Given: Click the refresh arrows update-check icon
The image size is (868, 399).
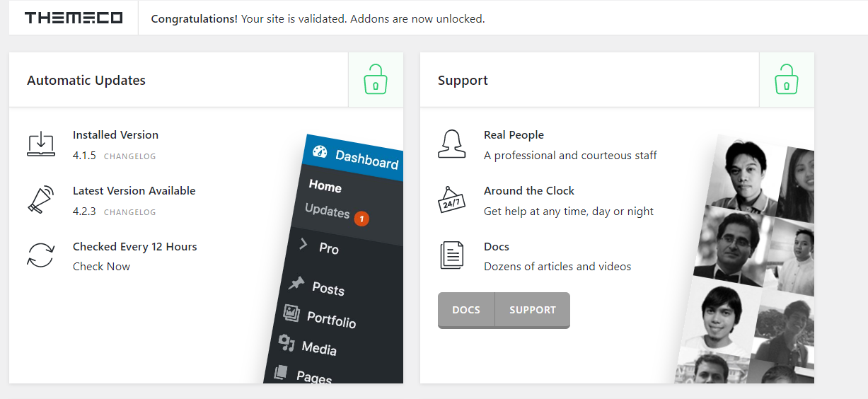Looking at the screenshot, I should pos(41,255).
